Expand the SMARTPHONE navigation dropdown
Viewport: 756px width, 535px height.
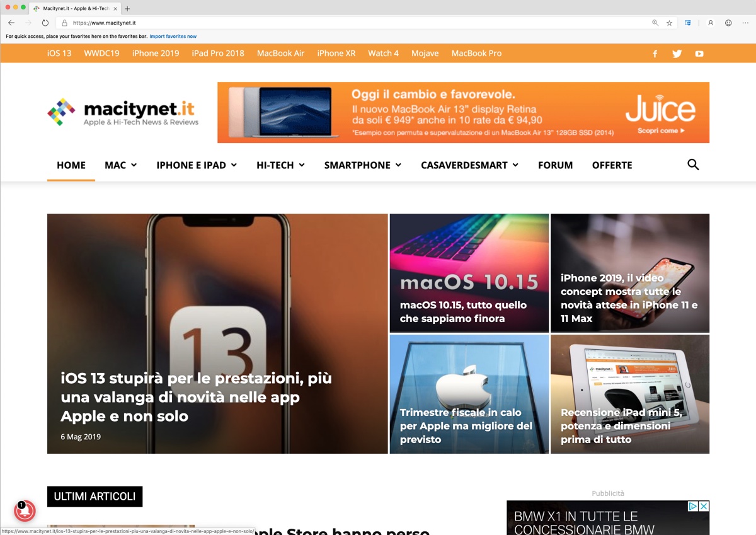362,165
